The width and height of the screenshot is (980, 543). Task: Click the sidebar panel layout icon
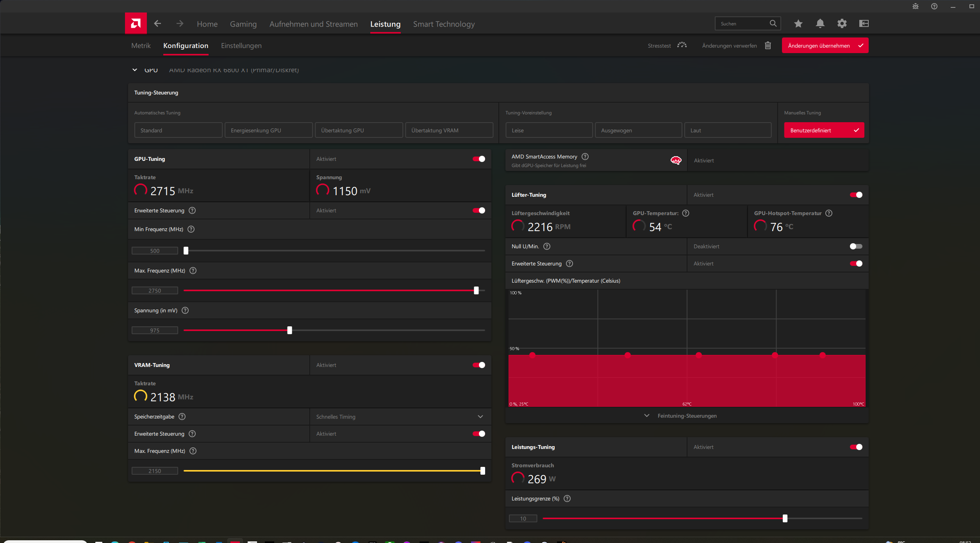864,23
